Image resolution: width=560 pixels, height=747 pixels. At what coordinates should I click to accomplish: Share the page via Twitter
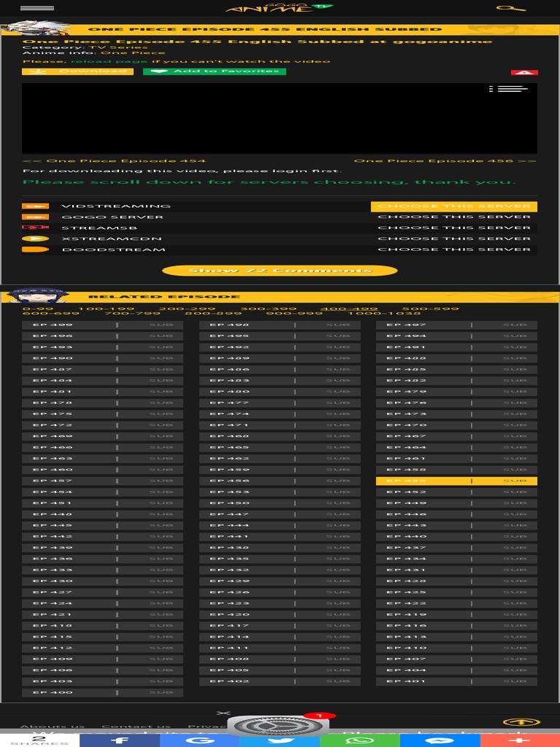[279, 740]
